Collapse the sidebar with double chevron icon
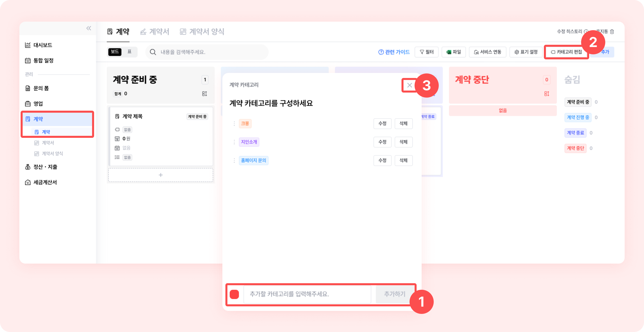This screenshot has height=332, width=644. [x=89, y=28]
